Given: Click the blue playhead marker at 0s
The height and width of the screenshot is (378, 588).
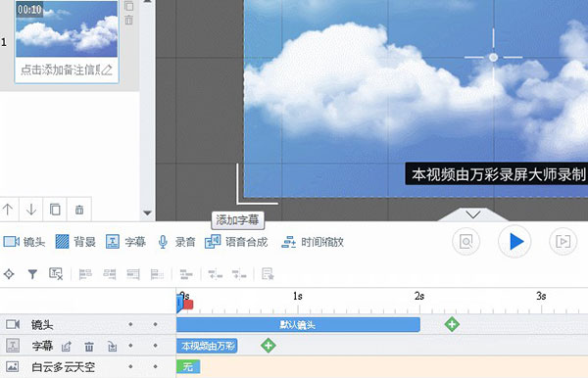Looking at the screenshot, I should [x=179, y=305].
